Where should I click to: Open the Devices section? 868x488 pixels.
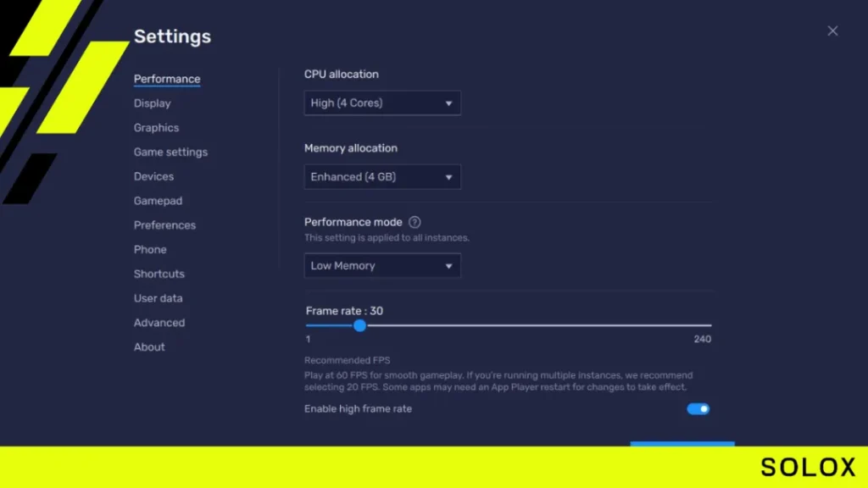click(x=153, y=176)
